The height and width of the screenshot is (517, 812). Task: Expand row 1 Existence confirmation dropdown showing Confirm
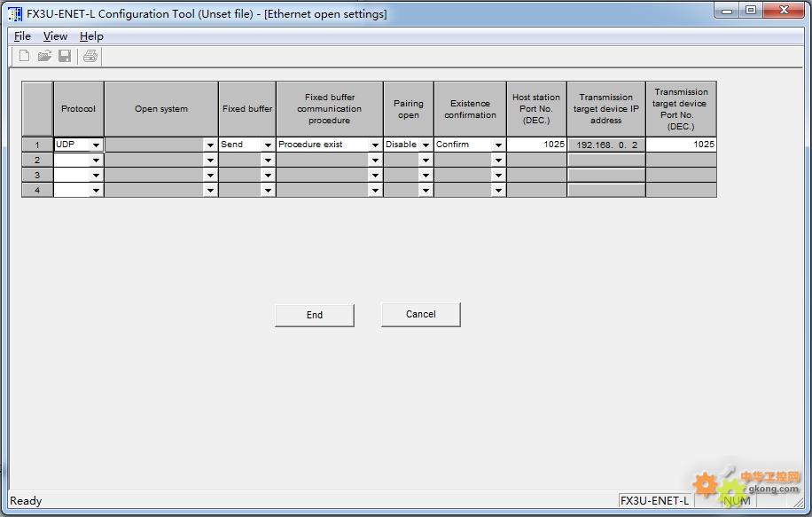498,145
